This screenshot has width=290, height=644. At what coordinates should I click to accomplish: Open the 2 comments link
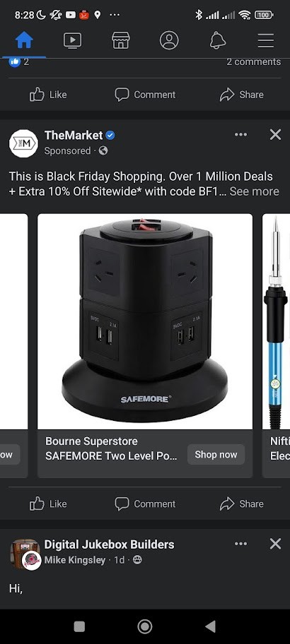click(x=253, y=62)
